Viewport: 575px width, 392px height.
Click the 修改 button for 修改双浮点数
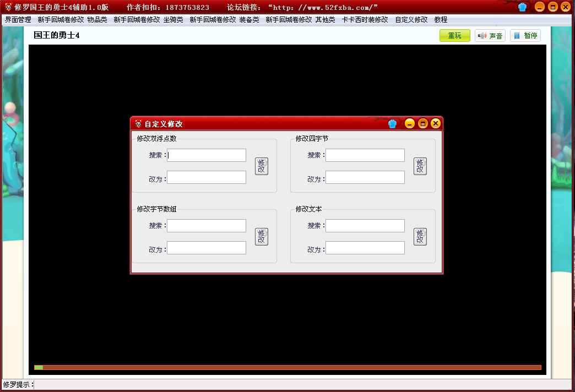[x=262, y=166]
